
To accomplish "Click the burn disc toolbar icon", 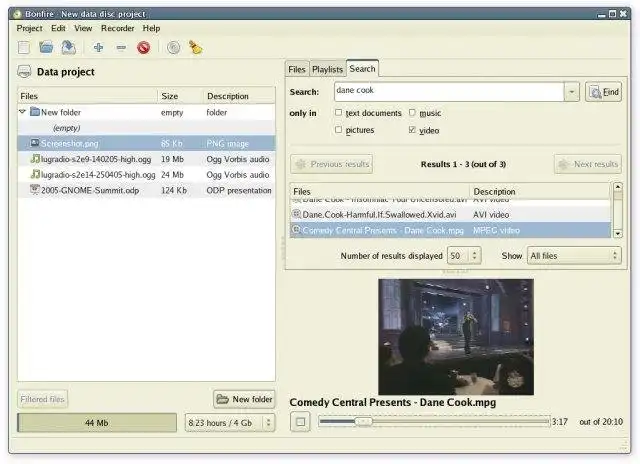I will pos(173,48).
